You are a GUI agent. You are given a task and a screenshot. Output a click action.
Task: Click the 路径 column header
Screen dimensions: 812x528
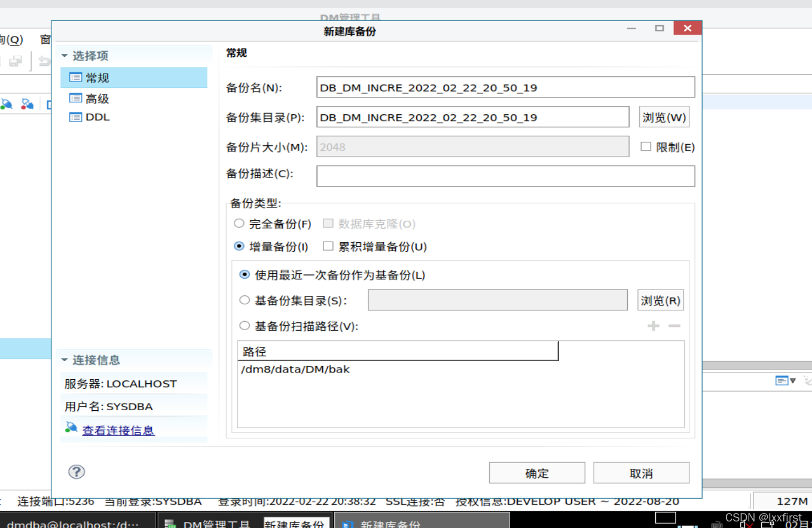398,351
